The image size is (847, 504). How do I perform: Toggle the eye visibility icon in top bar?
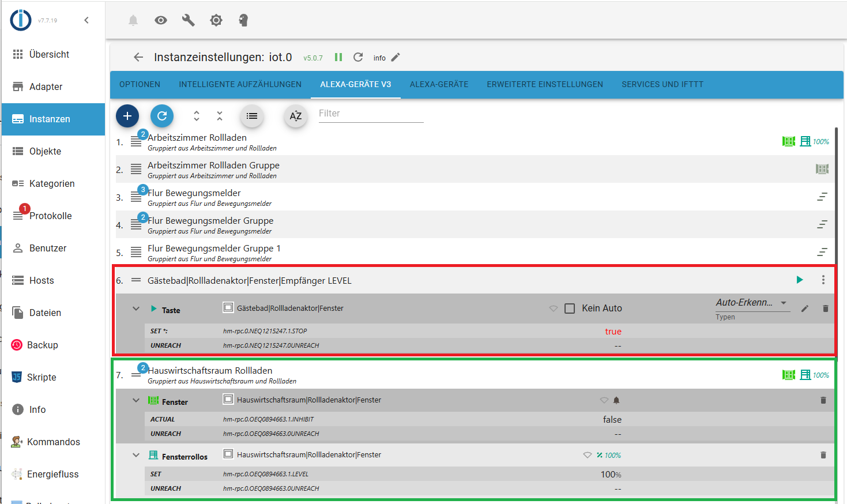click(x=161, y=20)
